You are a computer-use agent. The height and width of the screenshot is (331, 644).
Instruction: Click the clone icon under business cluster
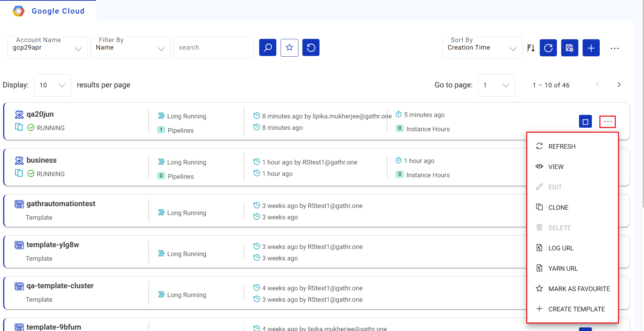[19, 173]
